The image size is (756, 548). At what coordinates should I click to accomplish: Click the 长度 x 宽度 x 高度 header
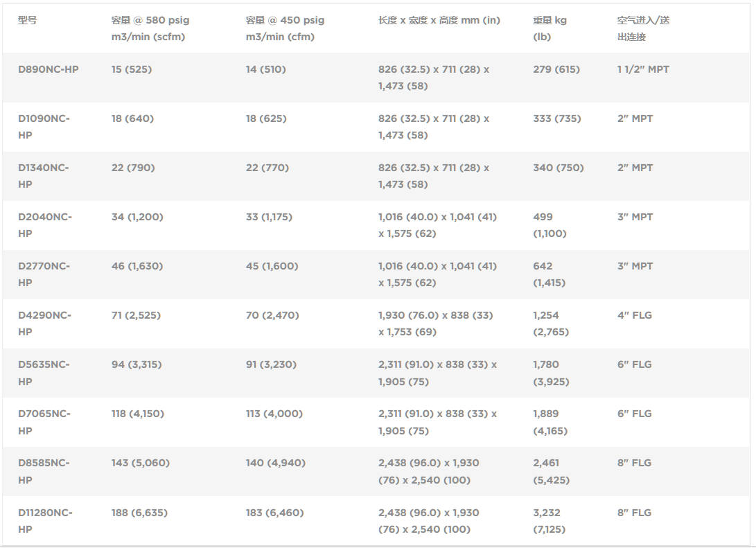[x=439, y=20]
